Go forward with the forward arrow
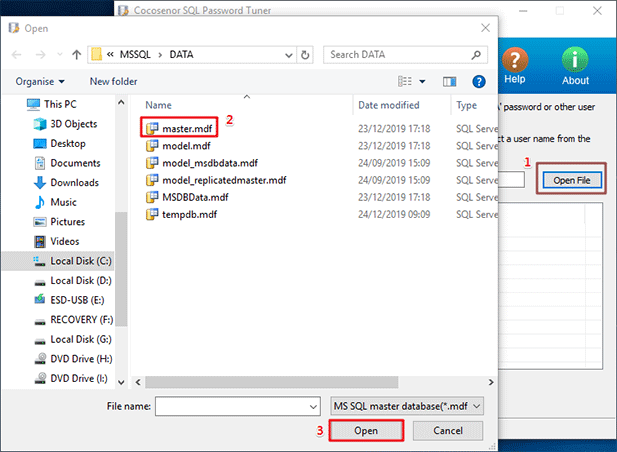Image resolution: width=617 pixels, height=452 pixels. [40, 55]
